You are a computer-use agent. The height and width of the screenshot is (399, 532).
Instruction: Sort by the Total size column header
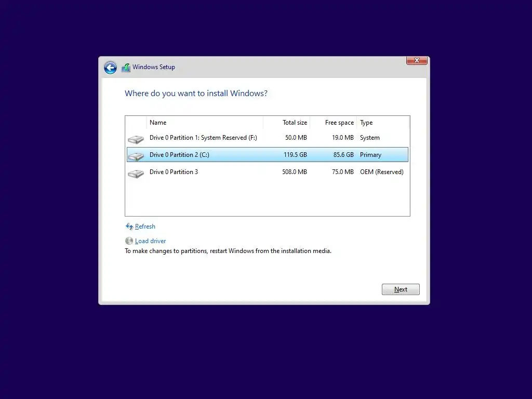tap(287, 123)
